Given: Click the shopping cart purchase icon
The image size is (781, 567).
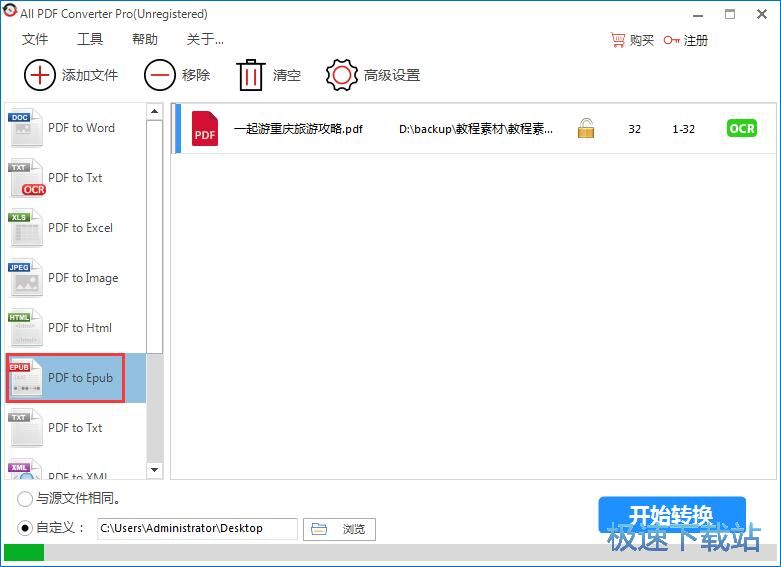Looking at the screenshot, I should click(x=618, y=40).
